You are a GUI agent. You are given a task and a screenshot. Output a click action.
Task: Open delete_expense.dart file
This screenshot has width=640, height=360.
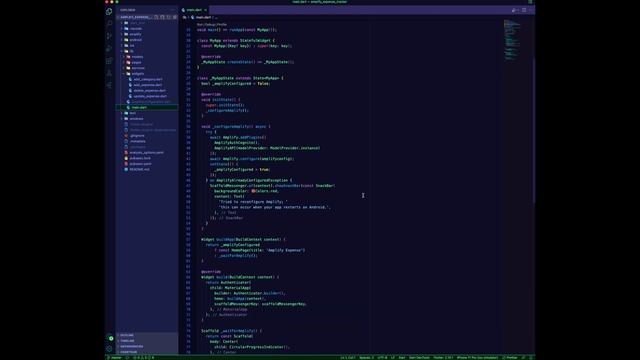coord(149,91)
